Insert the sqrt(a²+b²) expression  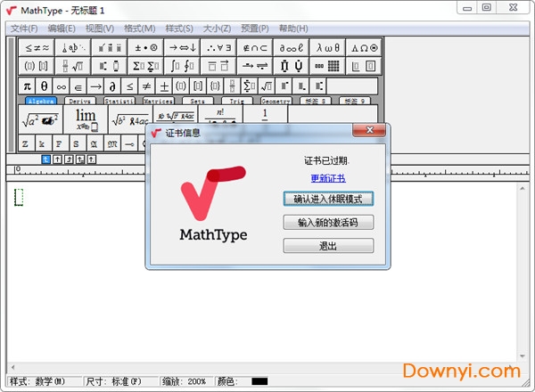41,119
